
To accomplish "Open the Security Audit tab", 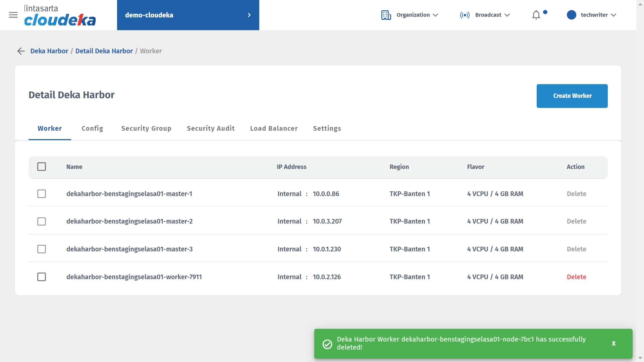I will pyautogui.click(x=211, y=128).
